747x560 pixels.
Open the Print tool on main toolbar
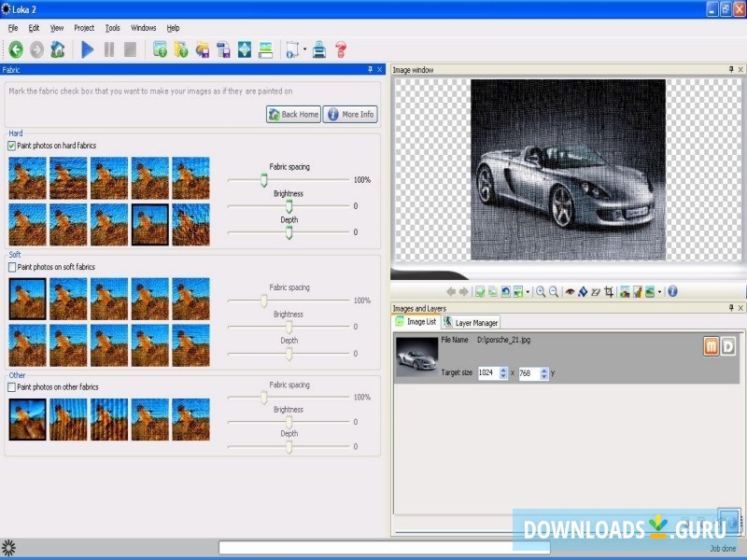coord(317,49)
